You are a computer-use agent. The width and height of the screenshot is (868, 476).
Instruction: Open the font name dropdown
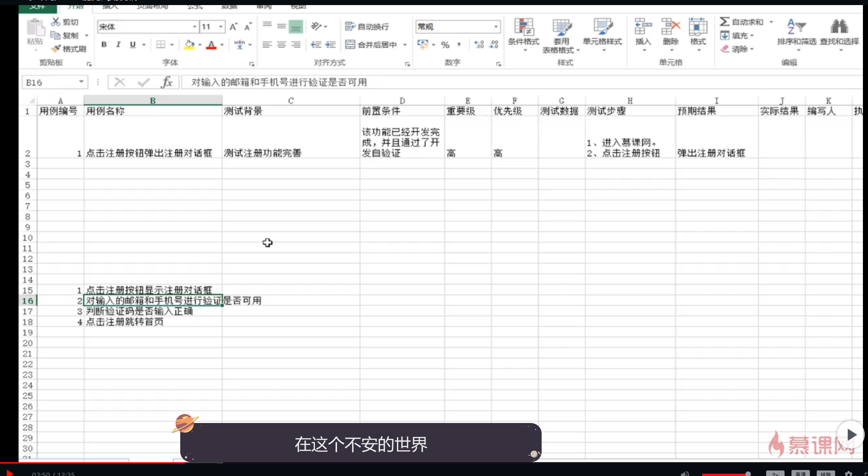194,26
